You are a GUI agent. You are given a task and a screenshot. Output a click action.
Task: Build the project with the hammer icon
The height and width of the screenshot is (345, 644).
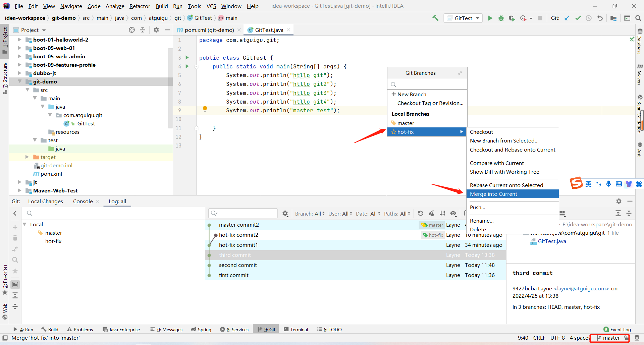pyautogui.click(x=435, y=18)
